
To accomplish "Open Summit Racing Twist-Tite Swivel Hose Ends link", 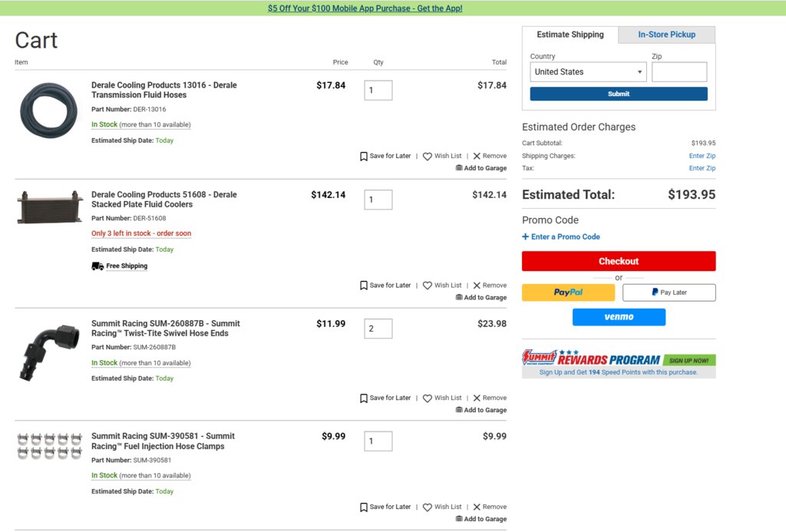I will pyautogui.click(x=166, y=329).
